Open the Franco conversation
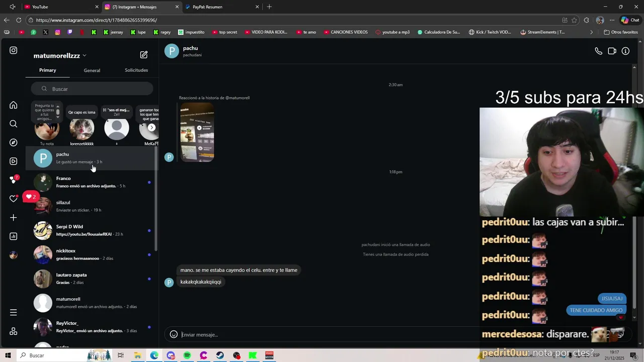 click(x=92, y=182)
